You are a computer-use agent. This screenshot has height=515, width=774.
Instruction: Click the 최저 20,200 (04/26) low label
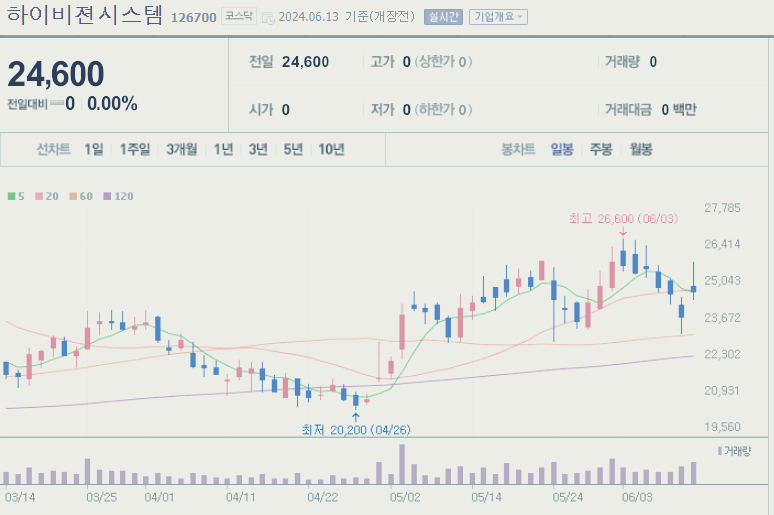click(x=356, y=430)
